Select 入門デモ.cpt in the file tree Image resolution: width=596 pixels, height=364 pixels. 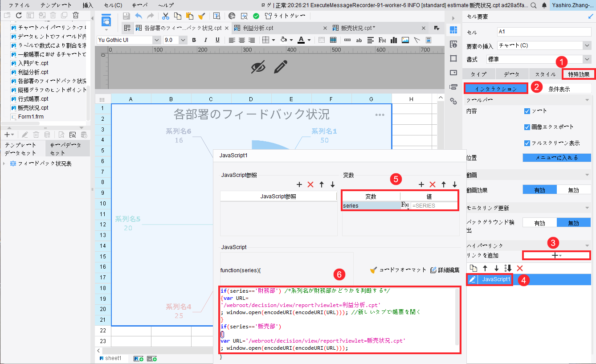33,63
